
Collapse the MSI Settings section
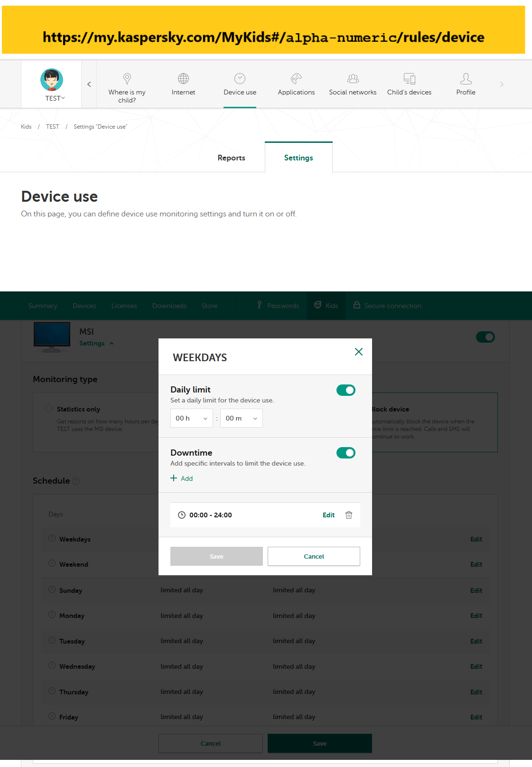[x=96, y=343]
